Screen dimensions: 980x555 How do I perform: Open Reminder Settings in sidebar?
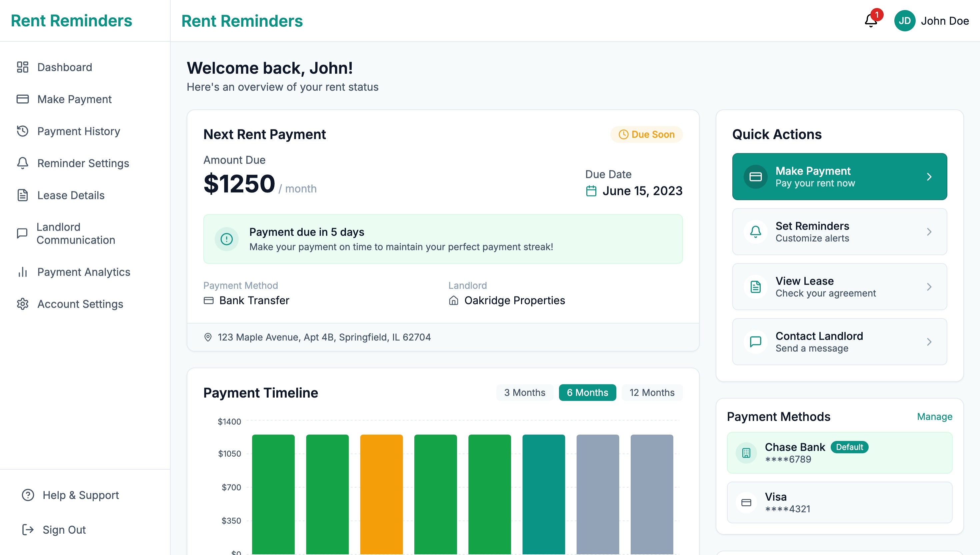83,163
